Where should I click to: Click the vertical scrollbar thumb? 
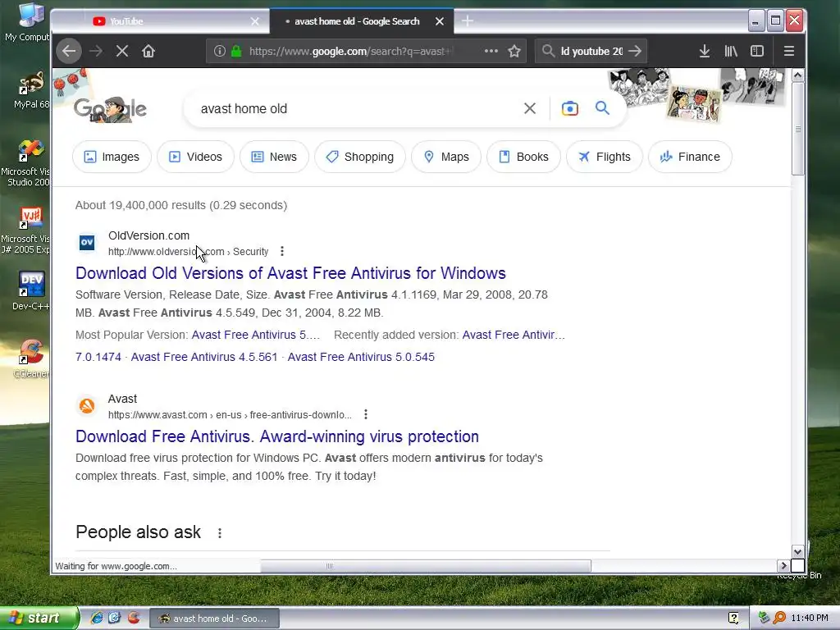pos(797,129)
